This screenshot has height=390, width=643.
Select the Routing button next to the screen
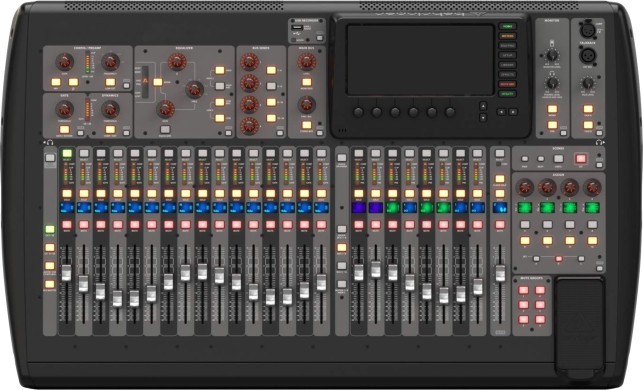pyautogui.click(x=507, y=46)
